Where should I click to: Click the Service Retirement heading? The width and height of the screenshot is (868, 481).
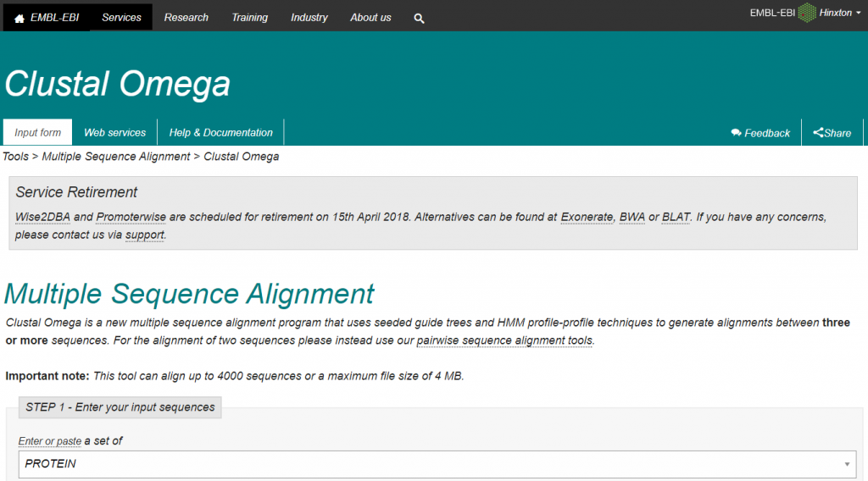coord(76,192)
